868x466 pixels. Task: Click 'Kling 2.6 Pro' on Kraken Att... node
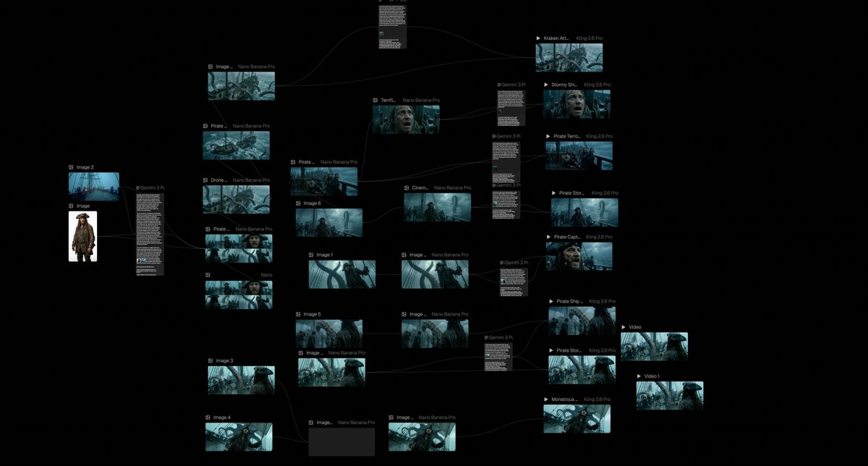coord(590,38)
